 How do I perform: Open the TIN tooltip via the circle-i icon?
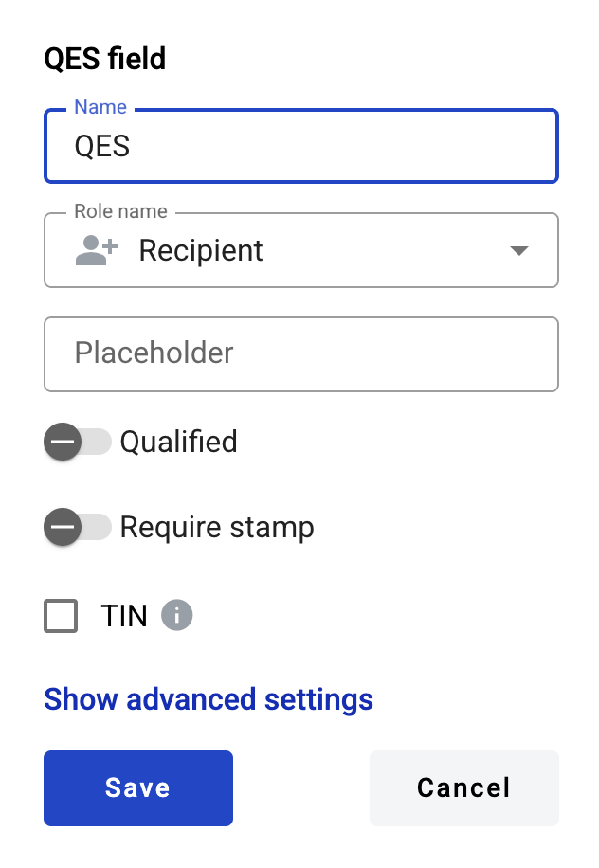click(x=178, y=616)
